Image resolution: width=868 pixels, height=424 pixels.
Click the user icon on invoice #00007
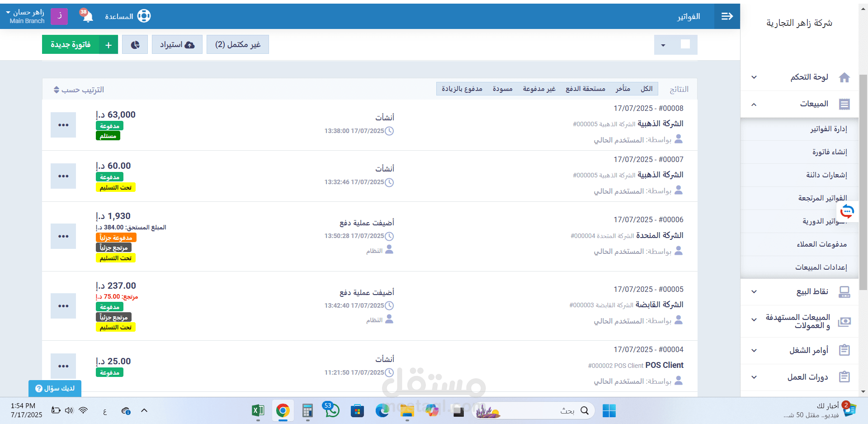pos(679,191)
